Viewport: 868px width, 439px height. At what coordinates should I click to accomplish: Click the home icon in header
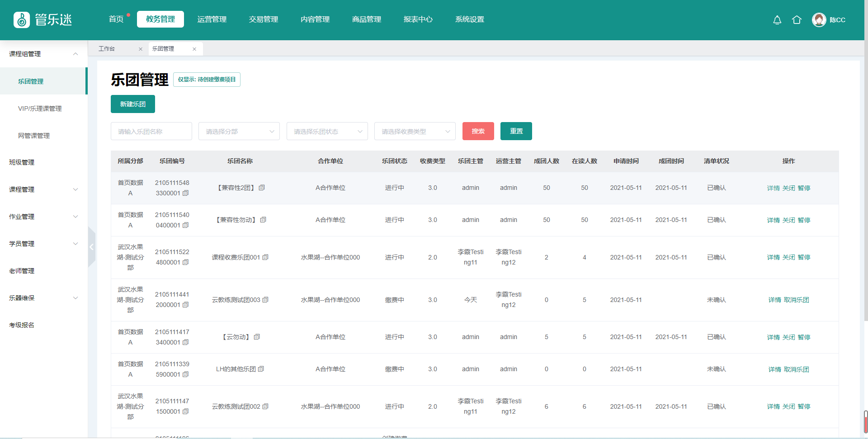pyautogui.click(x=797, y=20)
